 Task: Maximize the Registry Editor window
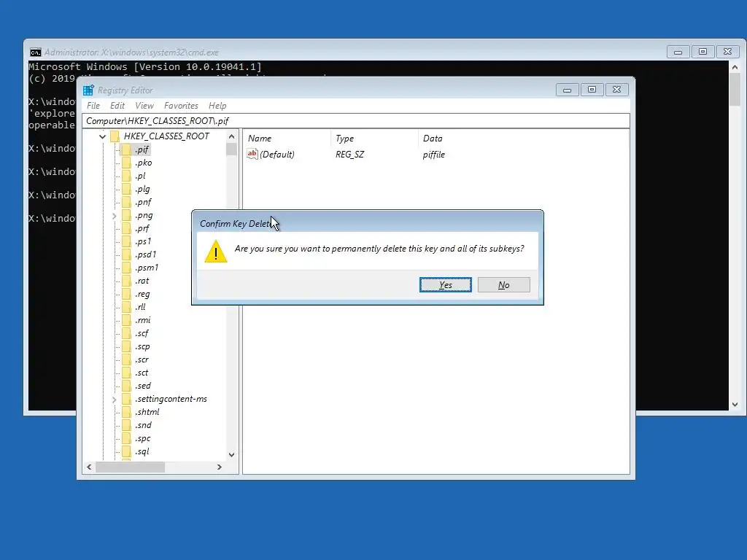pyautogui.click(x=592, y=90)
